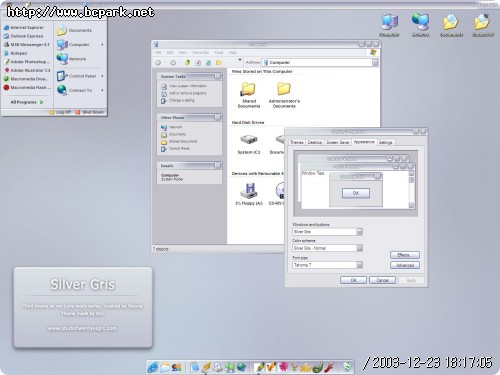Open the Color scheme dropdown

point(359,248)
